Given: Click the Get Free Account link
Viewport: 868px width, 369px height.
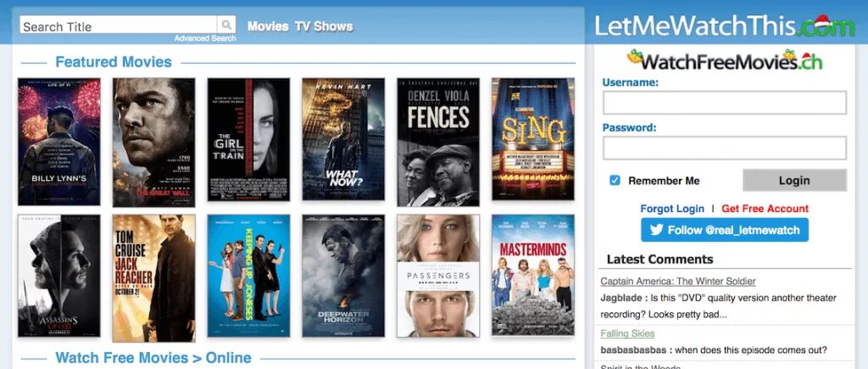Looking at the screenshot, I should 765,209.
